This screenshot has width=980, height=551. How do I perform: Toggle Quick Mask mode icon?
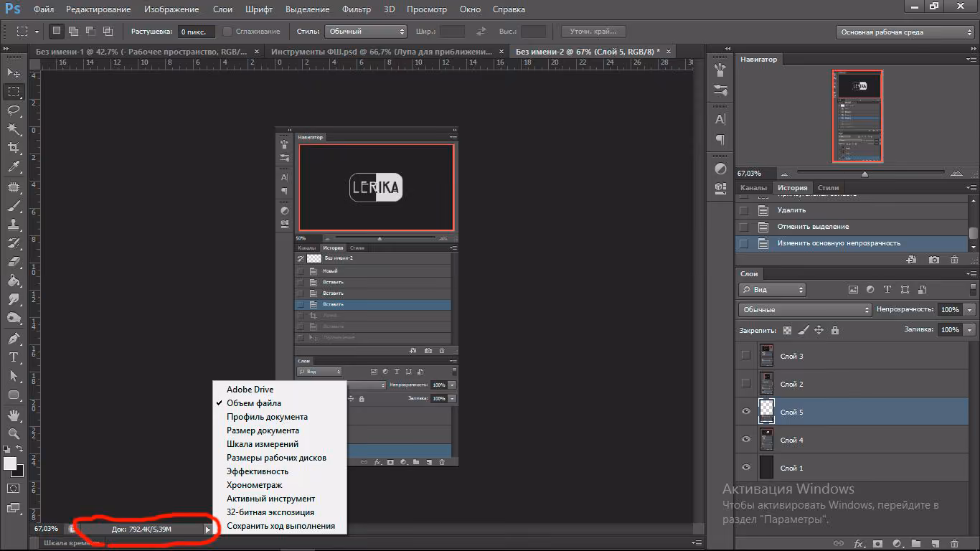tap(14, 488)
